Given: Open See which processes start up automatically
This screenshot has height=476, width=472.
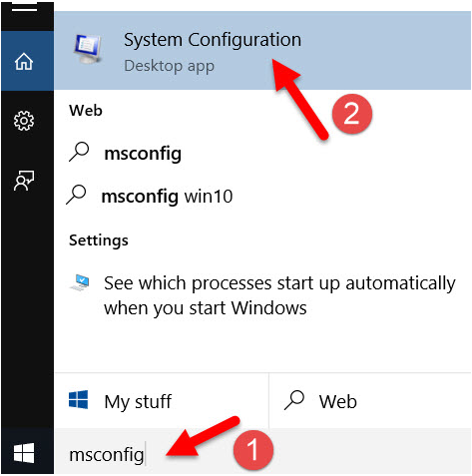Looking at the screenshot, I should [x=279, y=295].
